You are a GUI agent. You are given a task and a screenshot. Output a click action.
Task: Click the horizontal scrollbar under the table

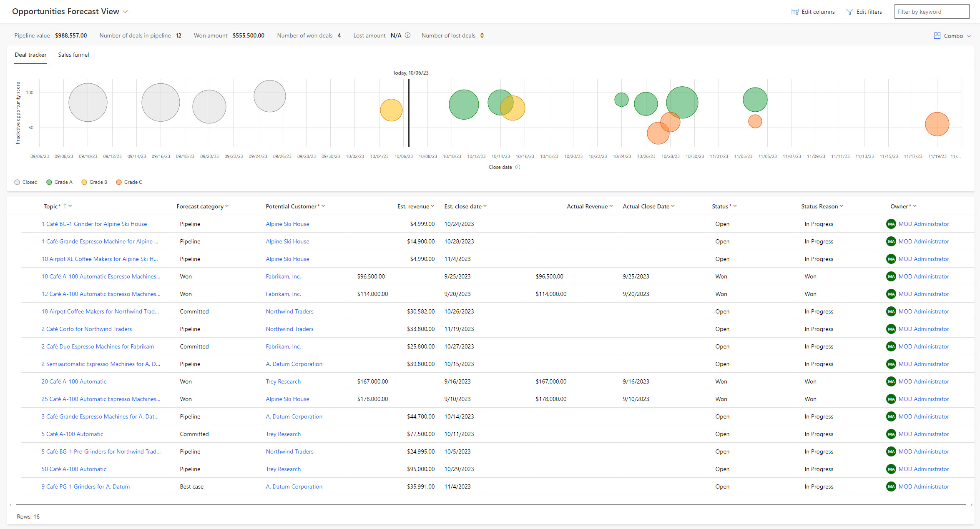click(x=490, y=505)
